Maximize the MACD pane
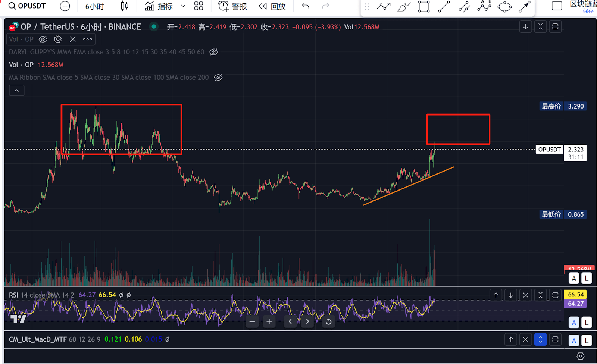597x364 pixels. (555, 339)
